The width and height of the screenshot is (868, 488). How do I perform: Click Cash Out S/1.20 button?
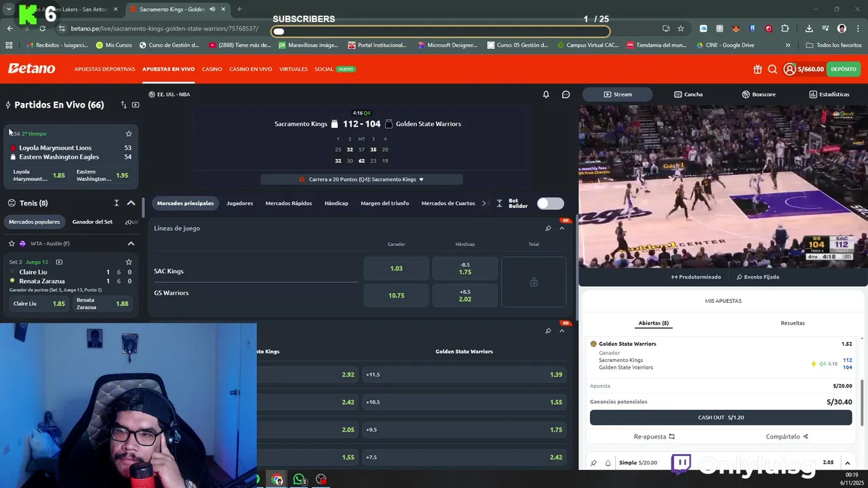click(721, 418)
